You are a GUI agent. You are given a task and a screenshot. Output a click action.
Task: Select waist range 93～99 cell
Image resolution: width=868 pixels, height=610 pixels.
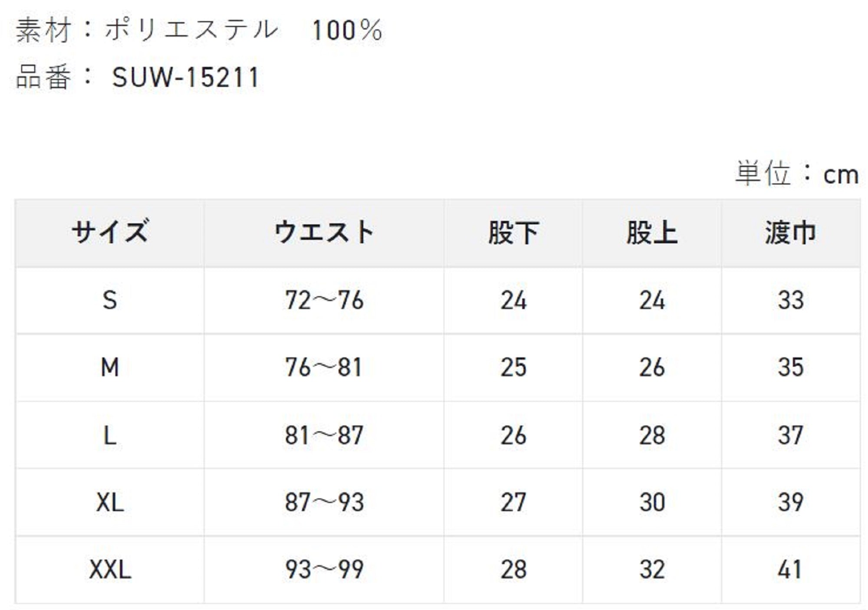pos(324,570)
